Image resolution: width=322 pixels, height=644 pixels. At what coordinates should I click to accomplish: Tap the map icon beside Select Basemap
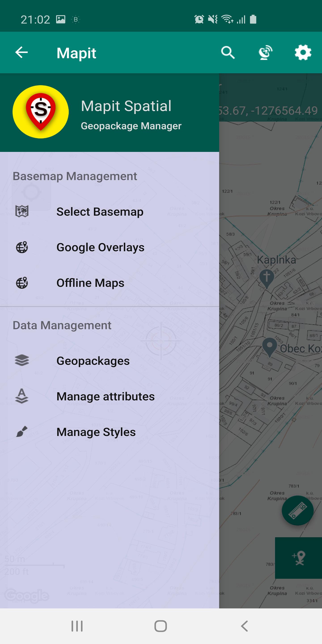pos(22,212)
